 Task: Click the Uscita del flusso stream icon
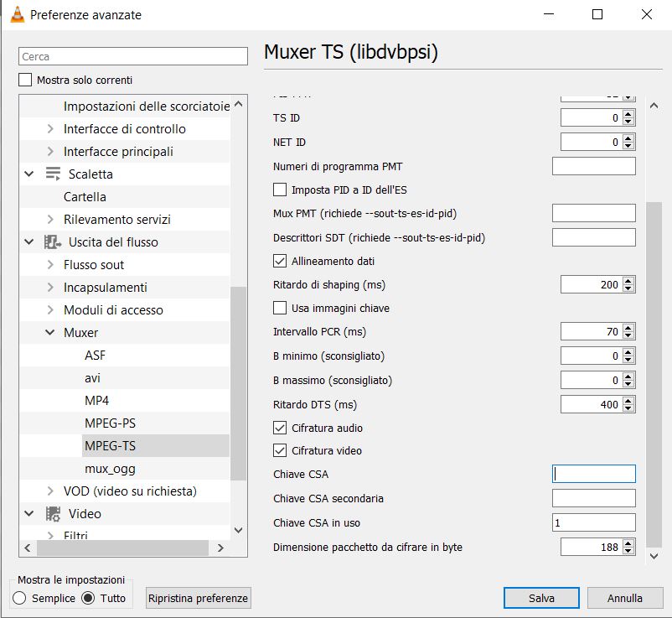click(53, 241)
